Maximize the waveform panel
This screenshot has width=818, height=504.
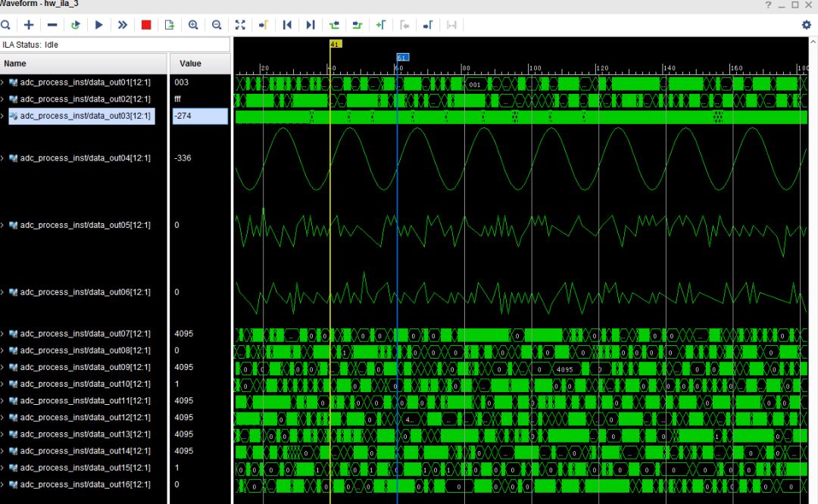click(795, 5)
